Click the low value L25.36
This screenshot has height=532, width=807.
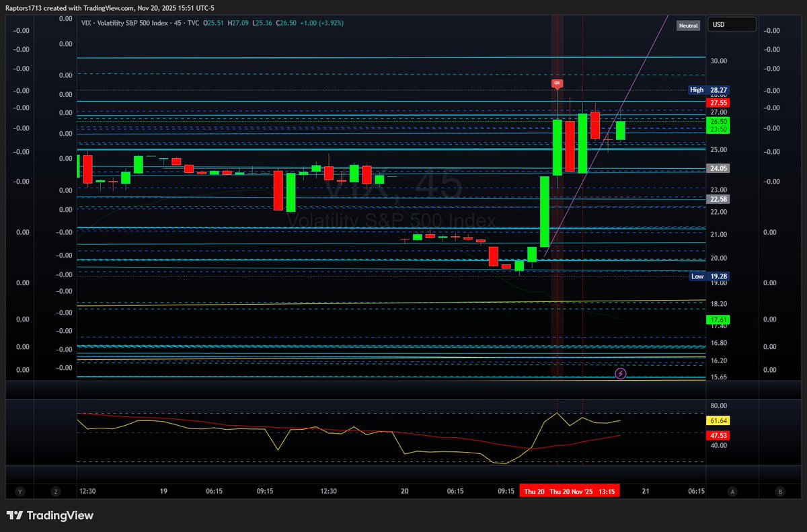(x=263, y=22)
